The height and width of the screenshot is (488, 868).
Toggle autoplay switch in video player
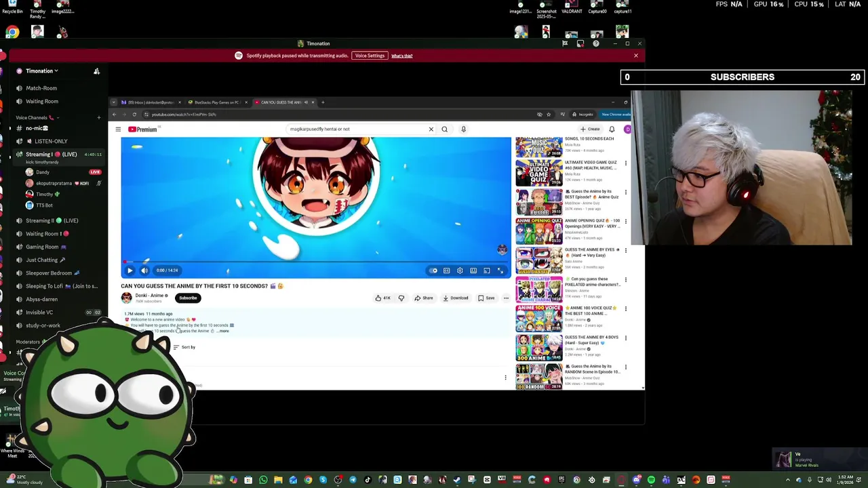pyautogui.click(x=433, y=270)
